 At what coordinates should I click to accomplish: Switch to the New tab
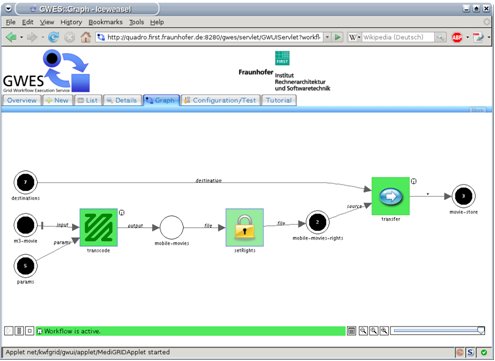58,100
